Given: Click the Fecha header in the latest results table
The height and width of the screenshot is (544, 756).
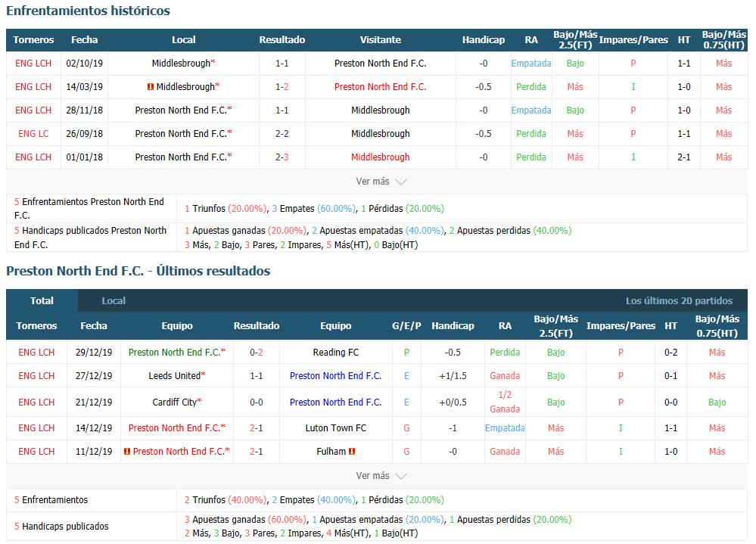Looking at the screenshot, I should pyautogui.click(x=94, y=326).
